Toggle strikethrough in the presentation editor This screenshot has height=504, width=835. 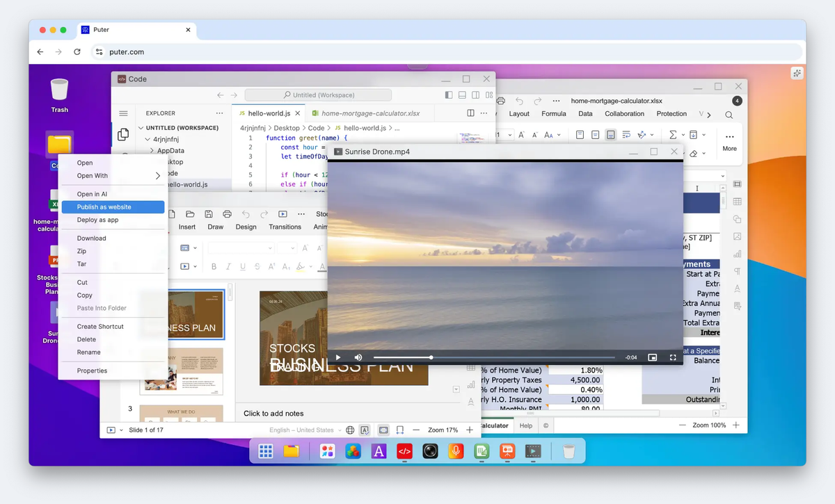tap(257, 266)
